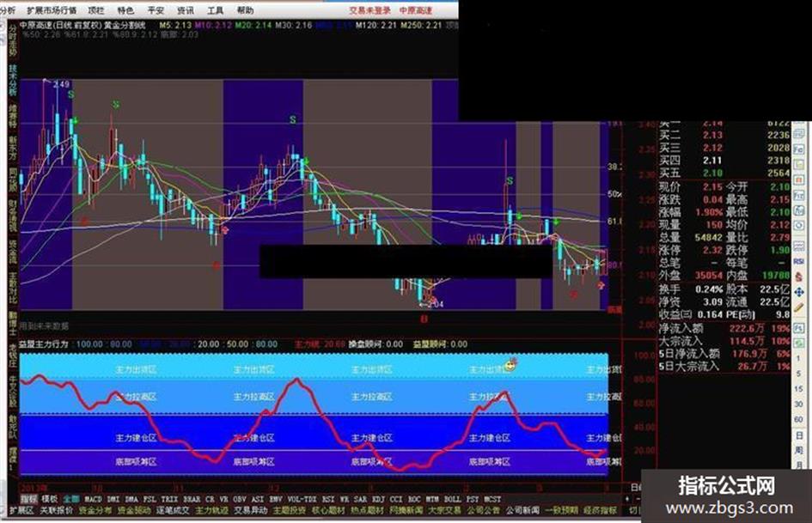Select the 全部 indicator filter
The width and height of the screenshot is (812, 523).
pyautogui.click(x=71, y=499)
